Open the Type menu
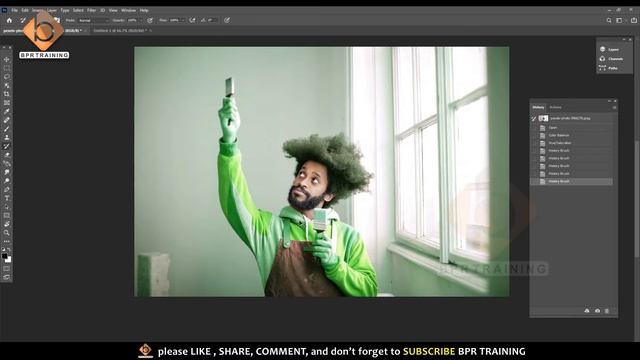Screen dimensions: 640x360 64,10
